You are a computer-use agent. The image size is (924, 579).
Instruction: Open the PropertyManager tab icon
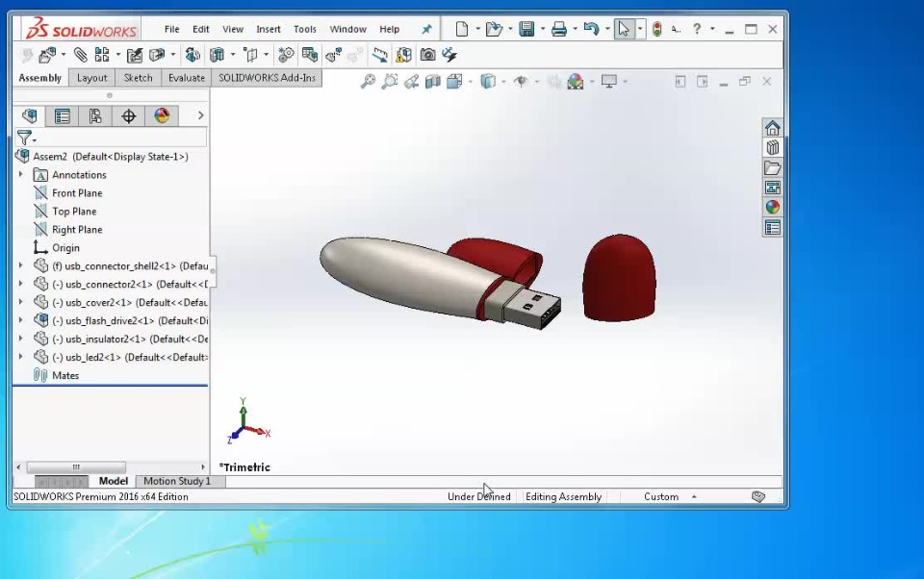click(62, 116)
